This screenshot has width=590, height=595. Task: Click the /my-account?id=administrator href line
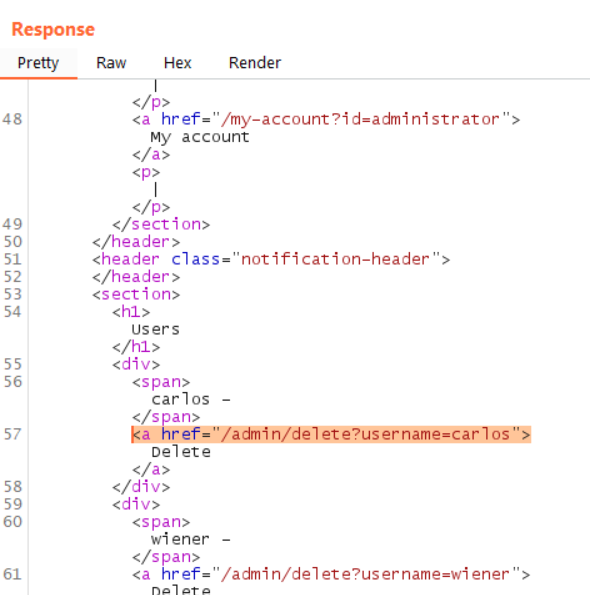pos(326,120)
